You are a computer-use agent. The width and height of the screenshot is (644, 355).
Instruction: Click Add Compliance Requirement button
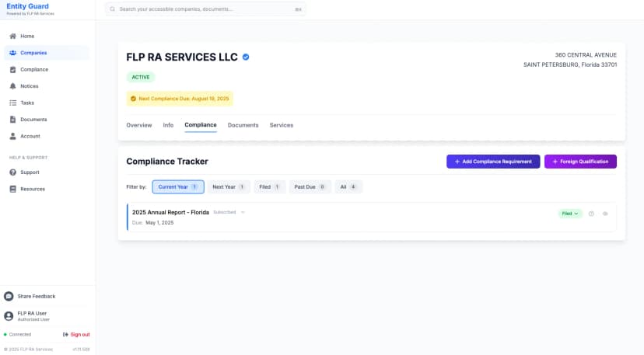tap(493, 162)
